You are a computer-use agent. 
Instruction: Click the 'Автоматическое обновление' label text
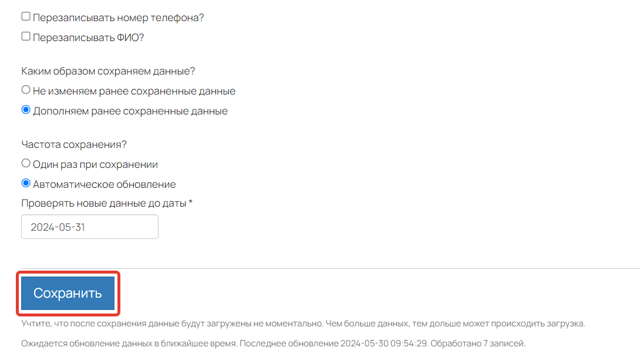(104, 184)
